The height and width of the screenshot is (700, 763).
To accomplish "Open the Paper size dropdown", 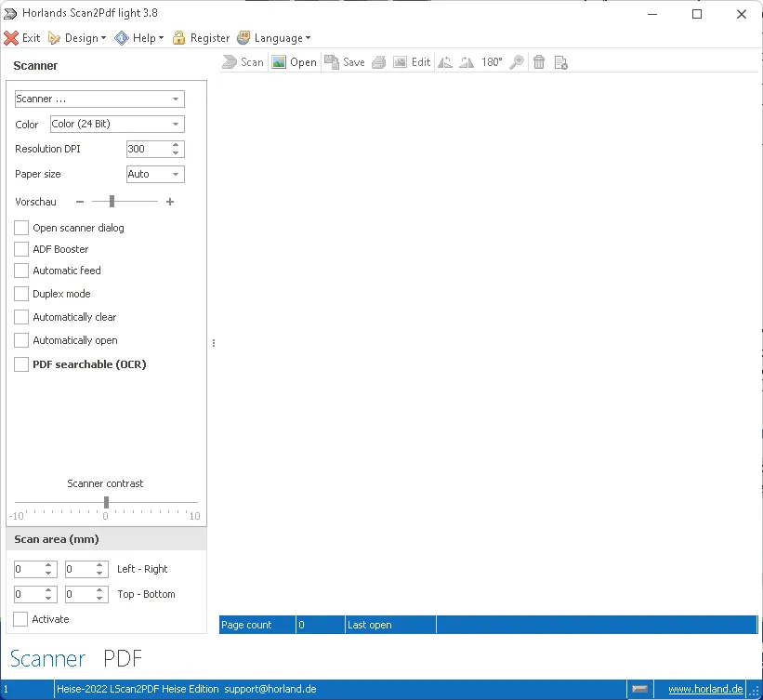I will click(175, 174).
